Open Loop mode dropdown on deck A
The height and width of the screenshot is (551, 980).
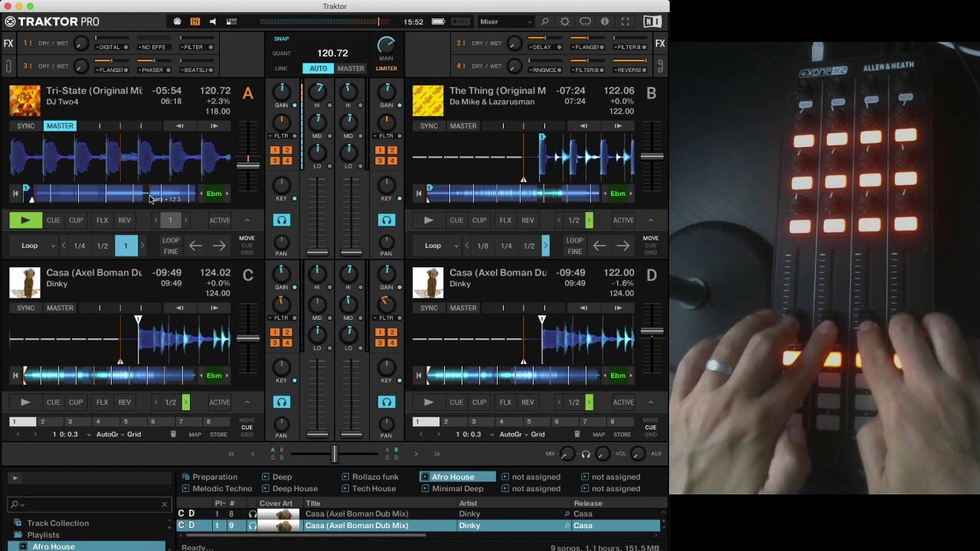pos(34,246)
